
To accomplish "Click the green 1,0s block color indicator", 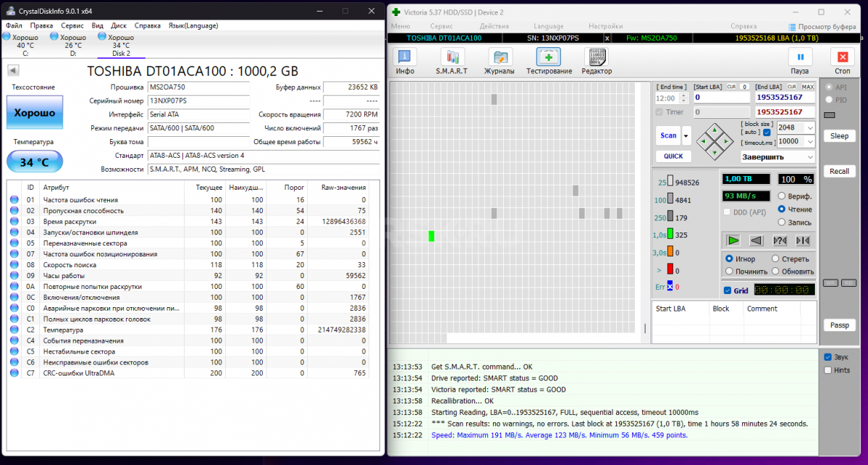I will [x=670, y=234].
